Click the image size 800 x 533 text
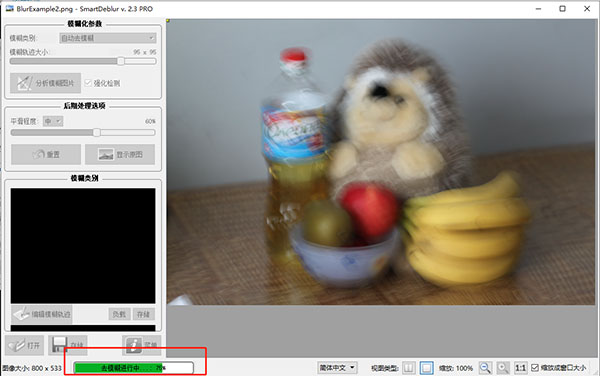This screenshot has height=376, width=600. (x=32, y=368)
